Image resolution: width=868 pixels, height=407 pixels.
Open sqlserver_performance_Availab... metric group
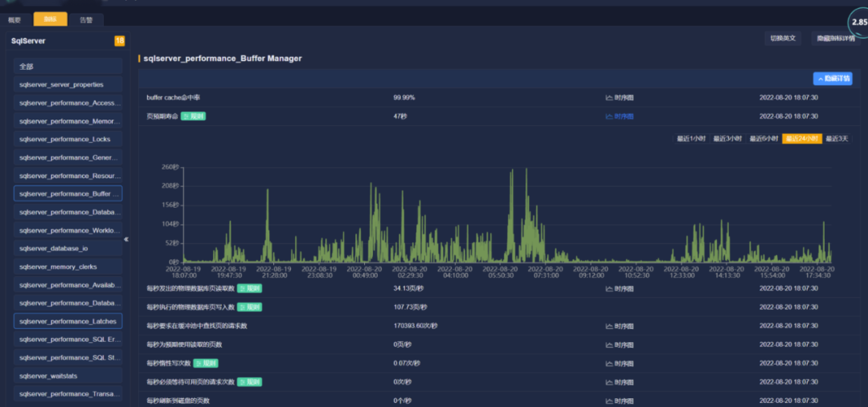(x=68, y=285)
